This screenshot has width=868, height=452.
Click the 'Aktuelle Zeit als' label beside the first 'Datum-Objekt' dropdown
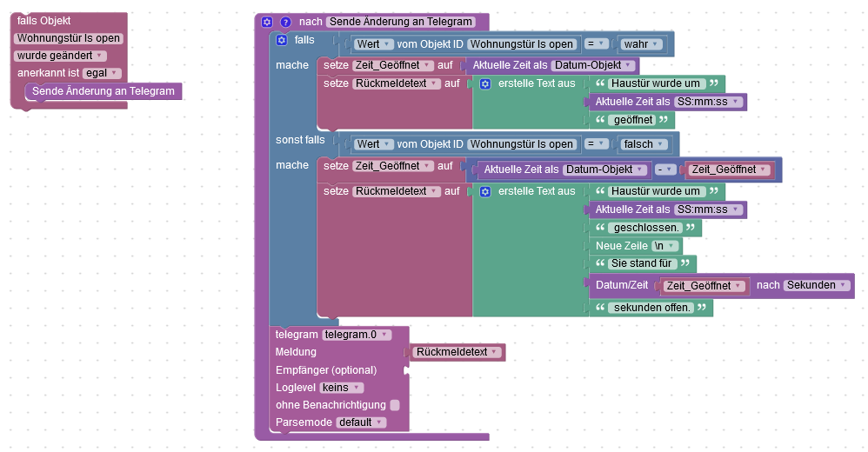(x=510, y=65)
